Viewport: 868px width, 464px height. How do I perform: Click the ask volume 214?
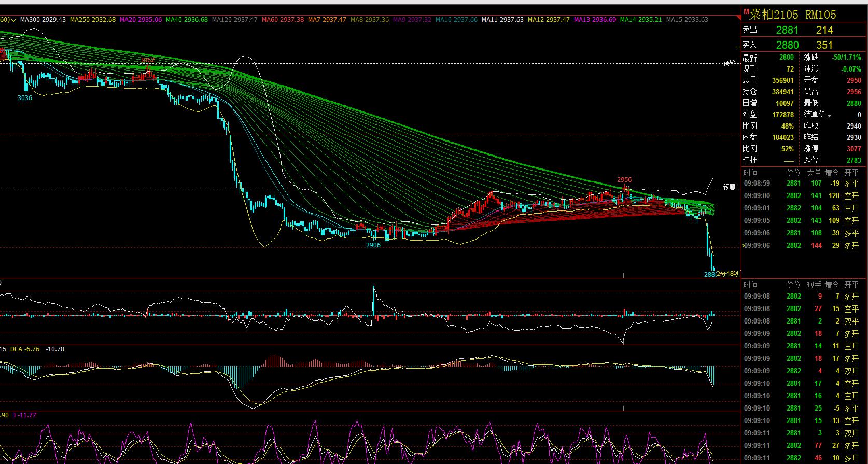824,30
